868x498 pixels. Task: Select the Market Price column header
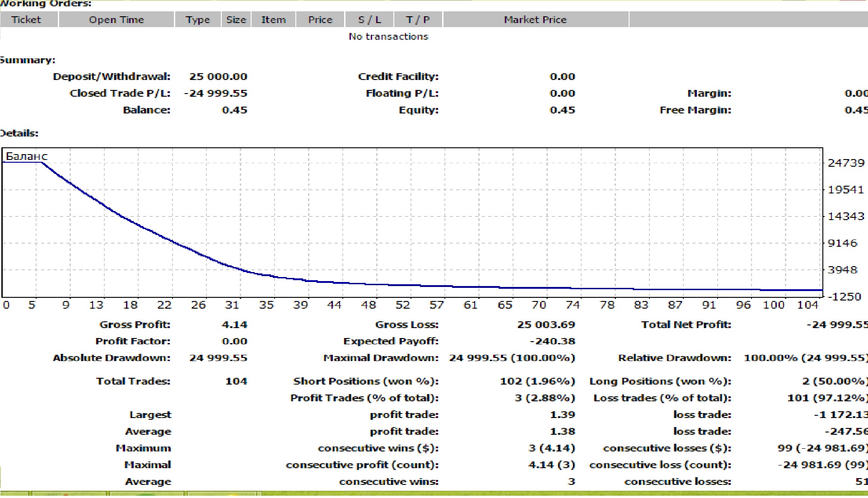tap(536, 20)
